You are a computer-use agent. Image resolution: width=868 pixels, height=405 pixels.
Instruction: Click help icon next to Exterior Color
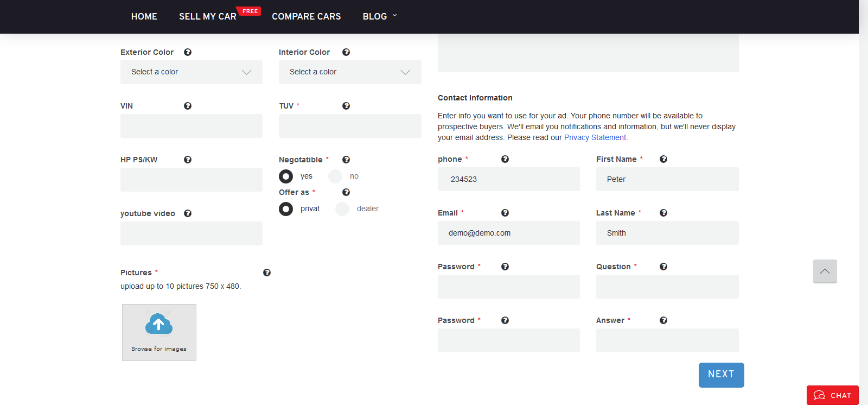pyautogui.click(x=188, y=52)
